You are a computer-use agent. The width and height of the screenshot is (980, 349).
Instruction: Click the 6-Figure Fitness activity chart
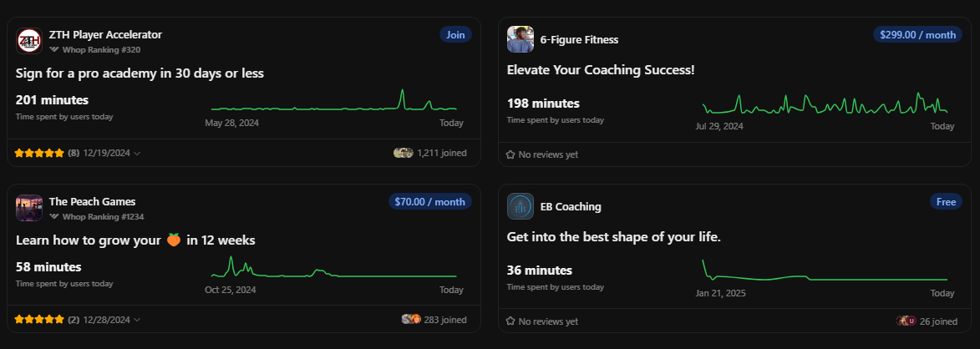[x=825, y=104]
